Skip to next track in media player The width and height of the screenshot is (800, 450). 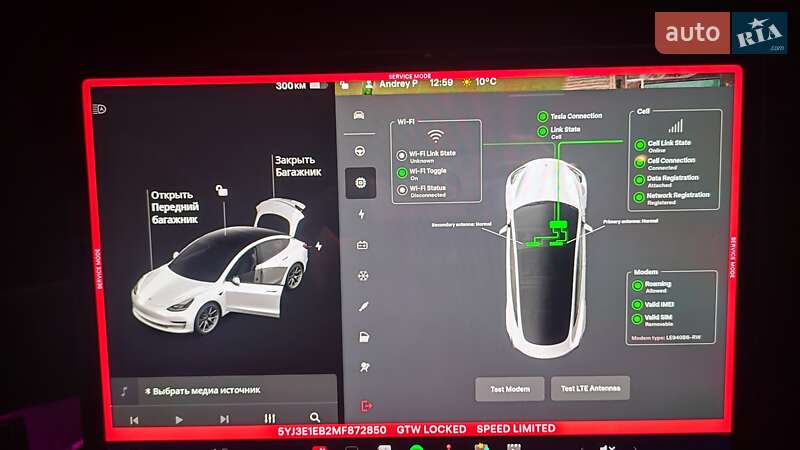click(224, 419)
